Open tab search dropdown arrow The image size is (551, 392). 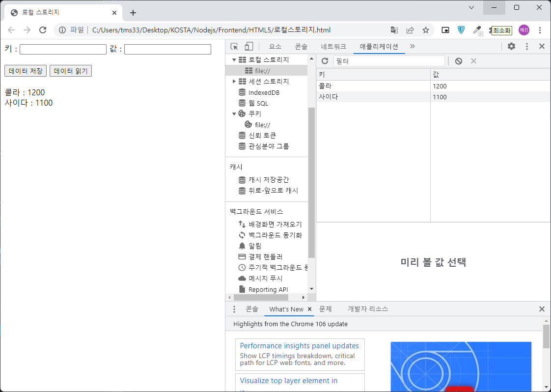point(471,7)
